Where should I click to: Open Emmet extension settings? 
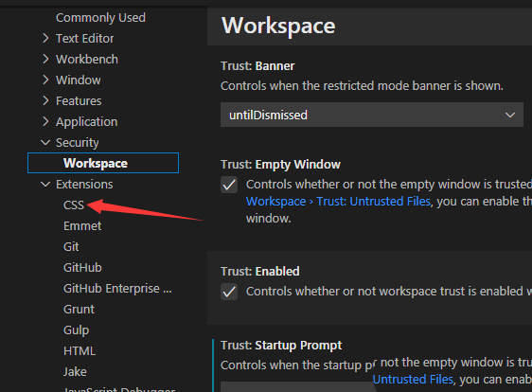[82, 226]
